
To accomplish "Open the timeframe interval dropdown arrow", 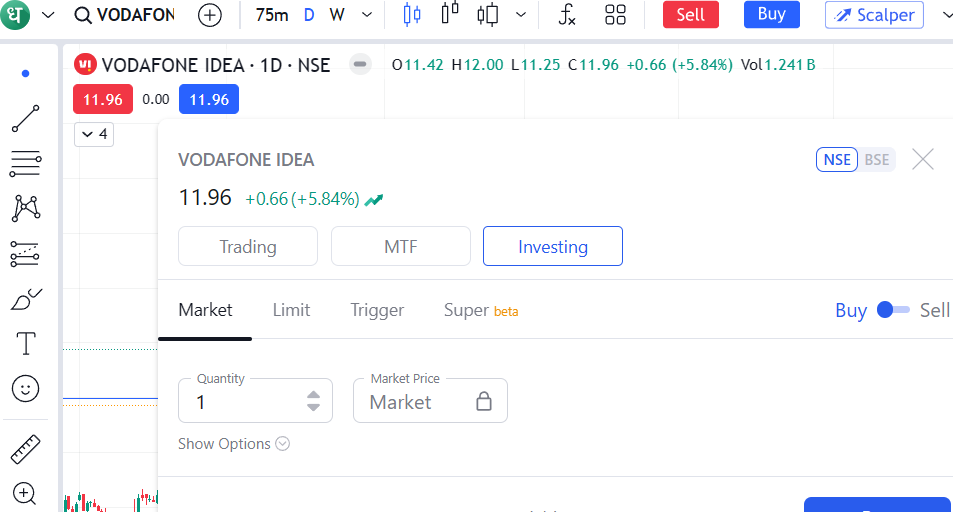I will (366, 15).
